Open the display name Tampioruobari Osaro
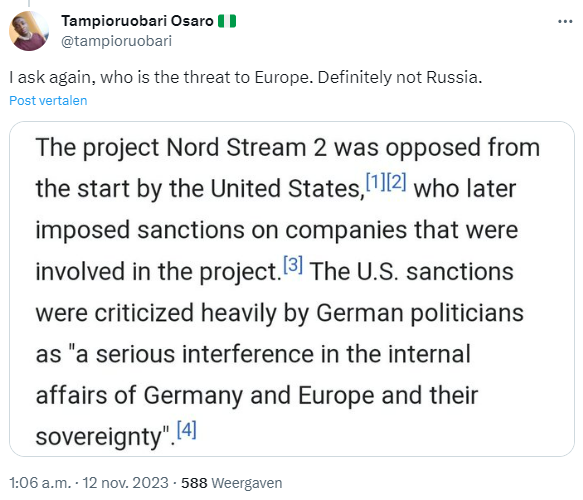Screen dimensions: 583x500 [137, 21]
